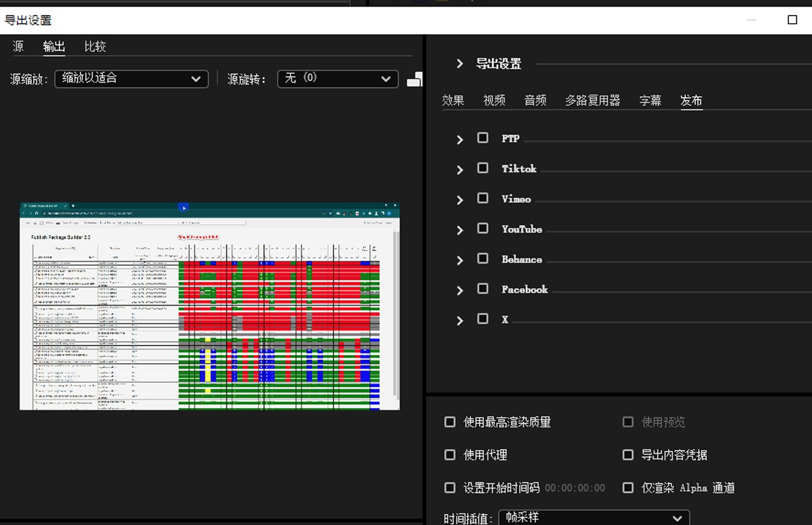
Task: Enable FTP publishing
Action: click(483, 137)
